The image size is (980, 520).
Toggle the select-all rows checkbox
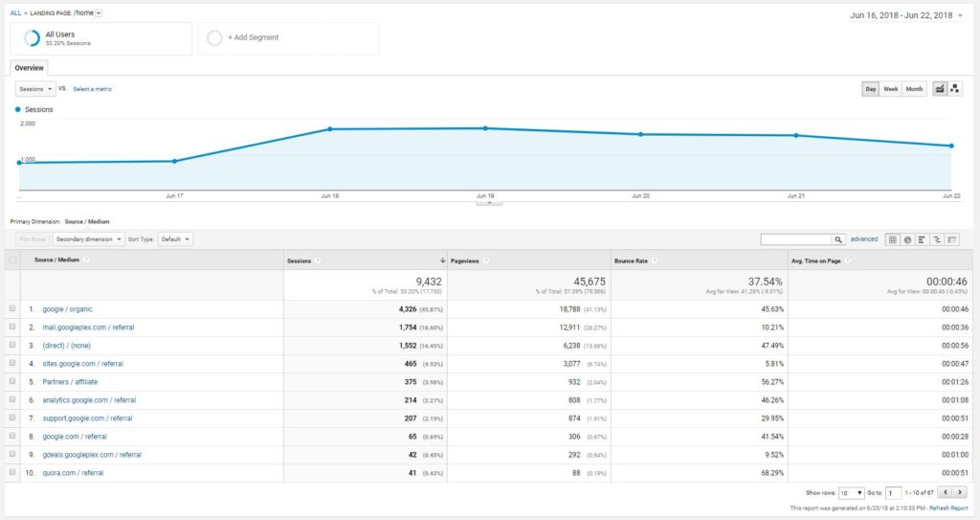[12, 260]
